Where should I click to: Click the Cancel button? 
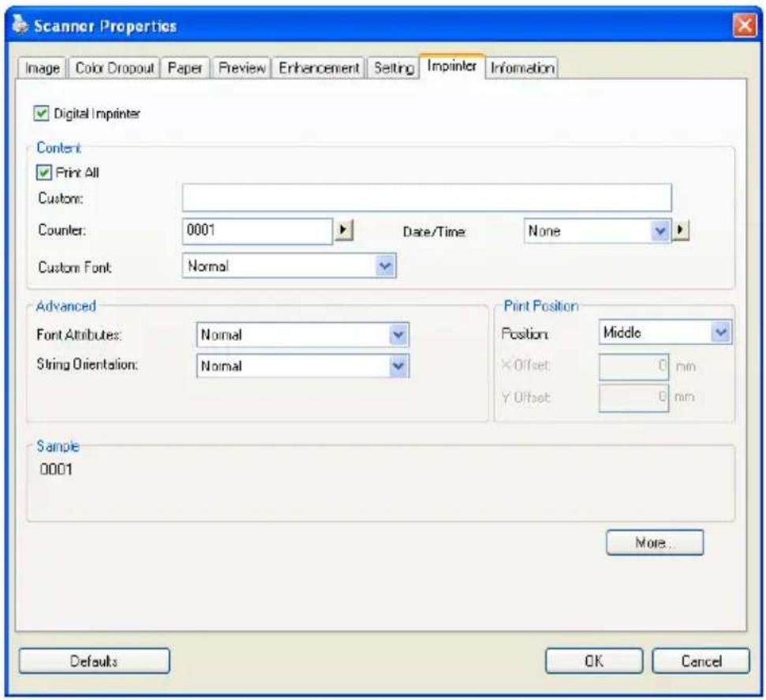(x=701, y=661)
